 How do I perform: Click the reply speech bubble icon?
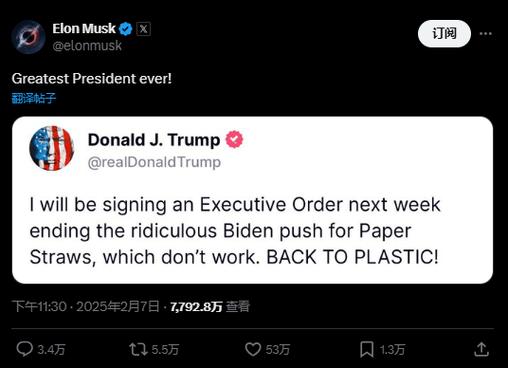click(25, 349)
